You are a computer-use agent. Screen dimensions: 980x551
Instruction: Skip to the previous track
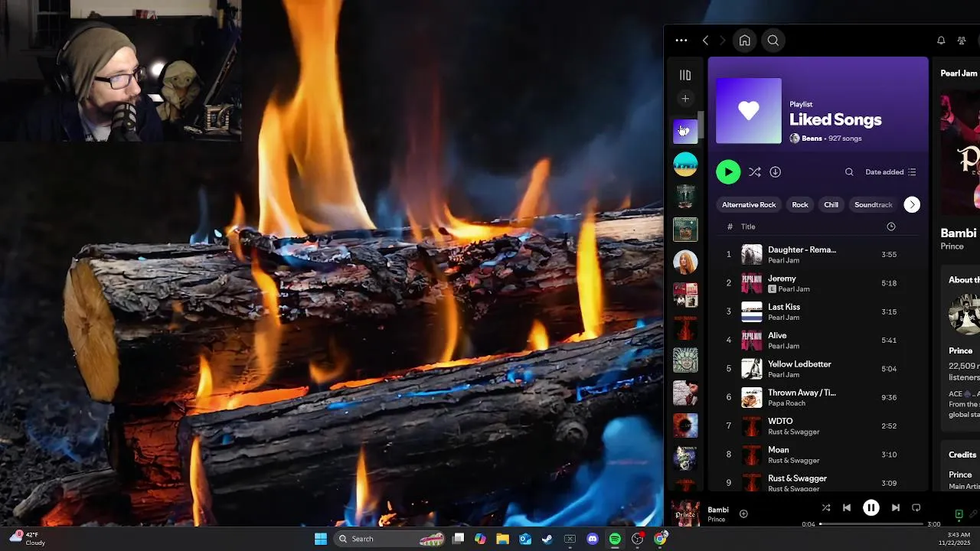pos(847,507)
